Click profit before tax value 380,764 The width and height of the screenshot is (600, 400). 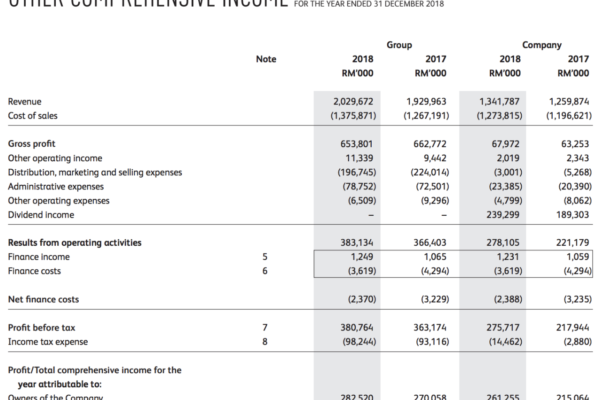[357, 328]
